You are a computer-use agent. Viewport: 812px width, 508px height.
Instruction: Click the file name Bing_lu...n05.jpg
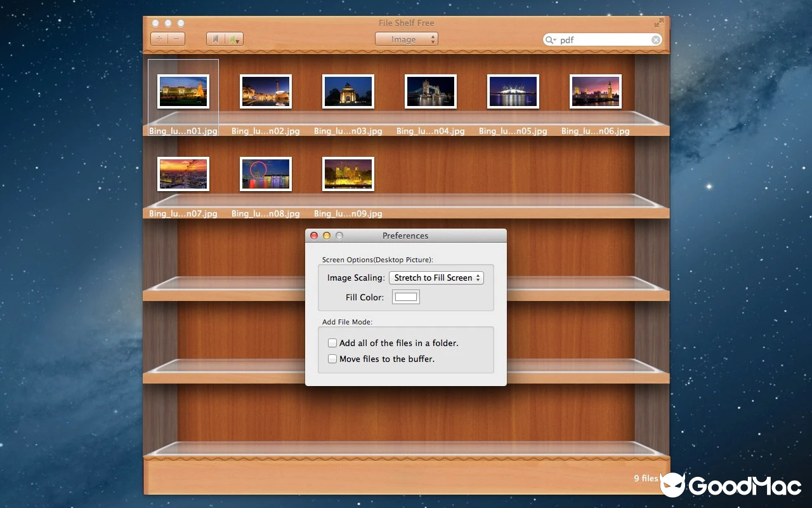[x=513, y=131]
